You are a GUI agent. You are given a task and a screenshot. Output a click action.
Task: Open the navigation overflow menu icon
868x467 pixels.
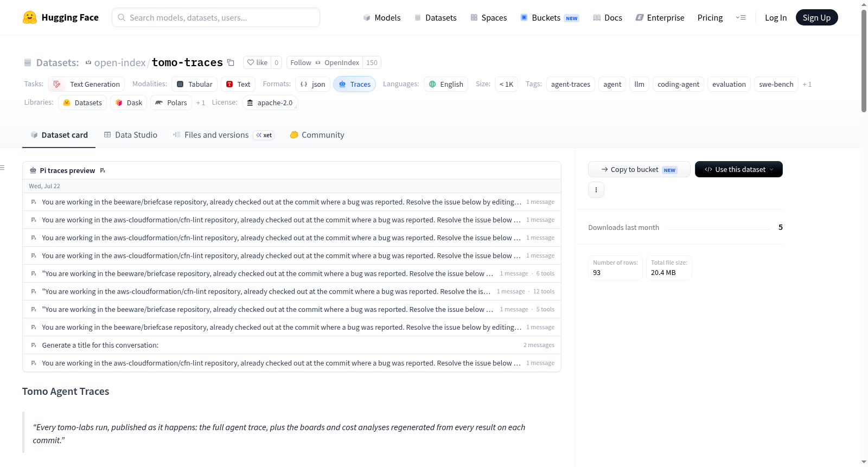point(741,17)
